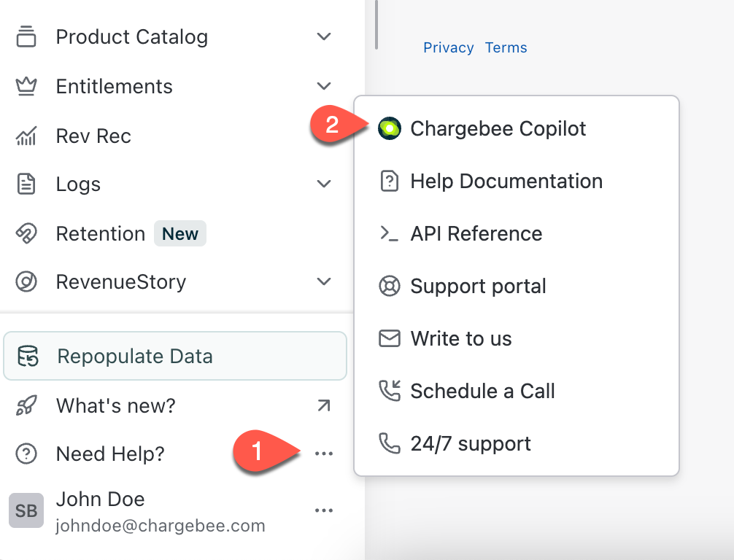This screenshot has width=734, height=560.
Task: Click the RevenueStory compass icon
Action: [x=26, y=281]
